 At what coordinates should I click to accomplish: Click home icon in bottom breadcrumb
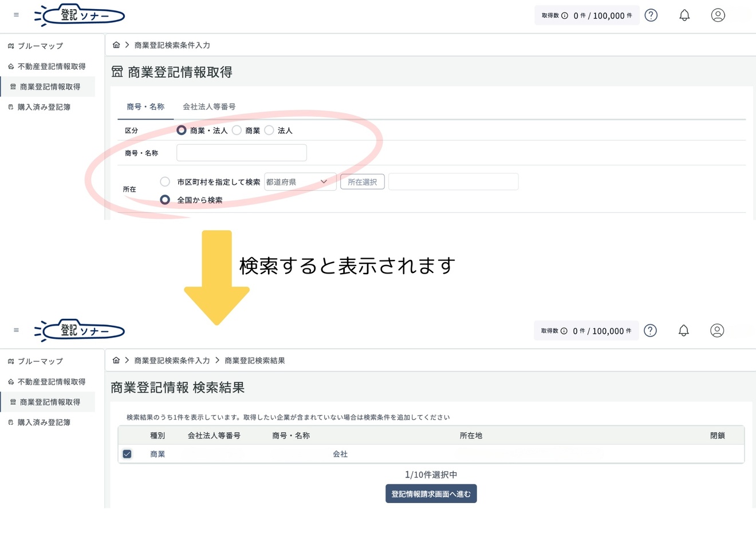tap(116, 360)
